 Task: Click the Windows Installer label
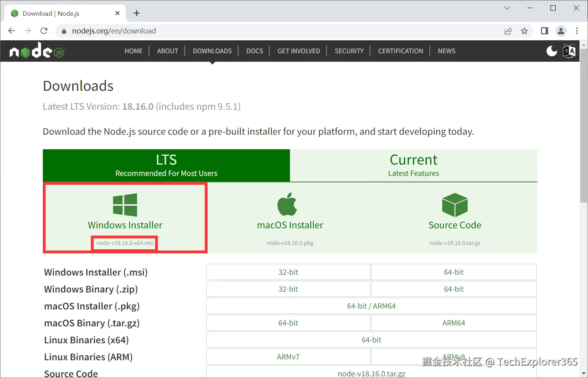tap(125, 225)
